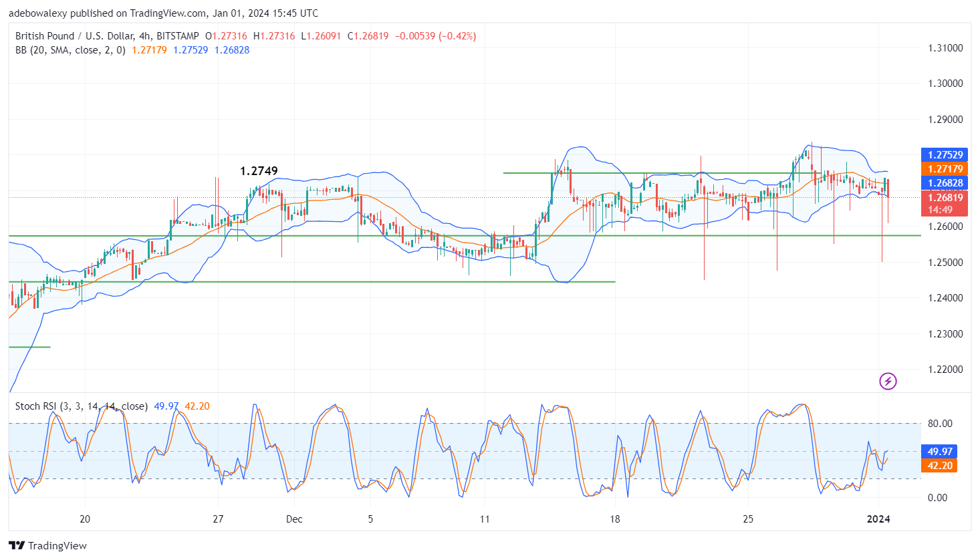Click the 1.24000 price axis label
This screenshot has width=980, height=560.
pyautogui.click(x=945, y=298)
